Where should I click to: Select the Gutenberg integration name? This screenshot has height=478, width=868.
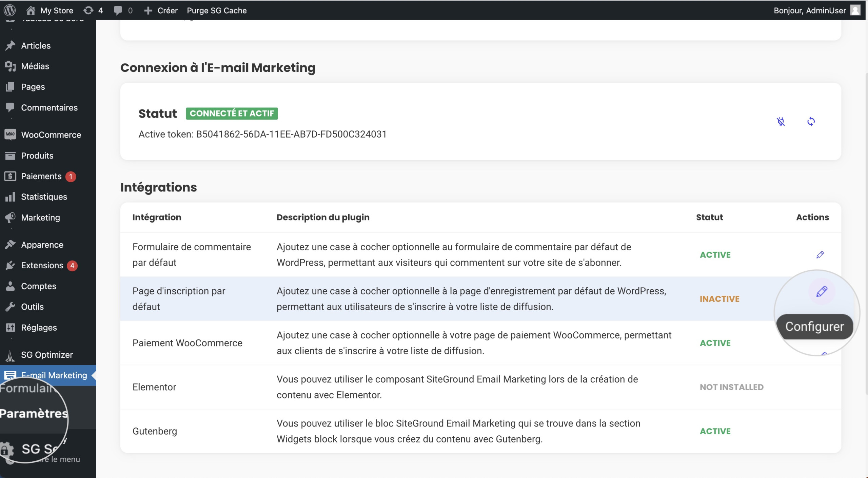point(155,431)
